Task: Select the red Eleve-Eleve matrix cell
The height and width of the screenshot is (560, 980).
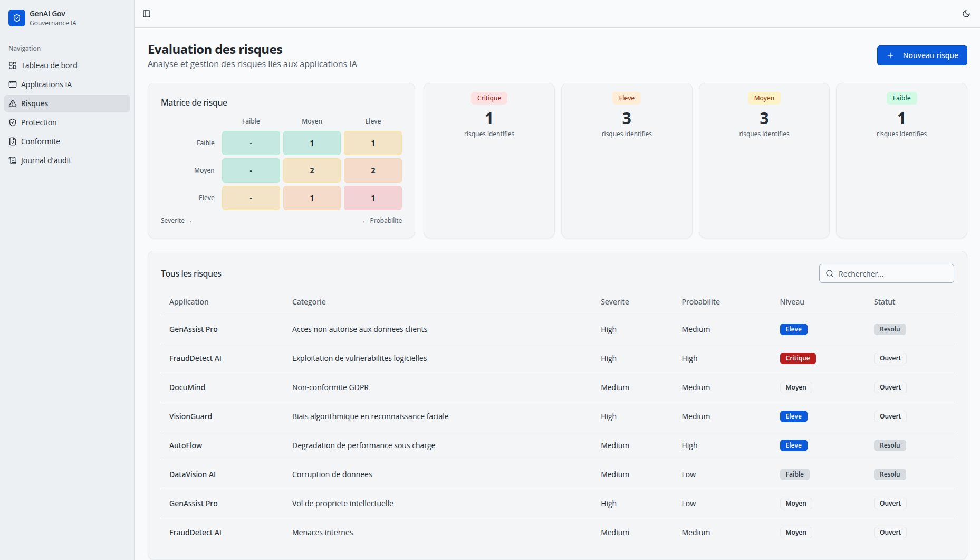Action: point(373,198)
